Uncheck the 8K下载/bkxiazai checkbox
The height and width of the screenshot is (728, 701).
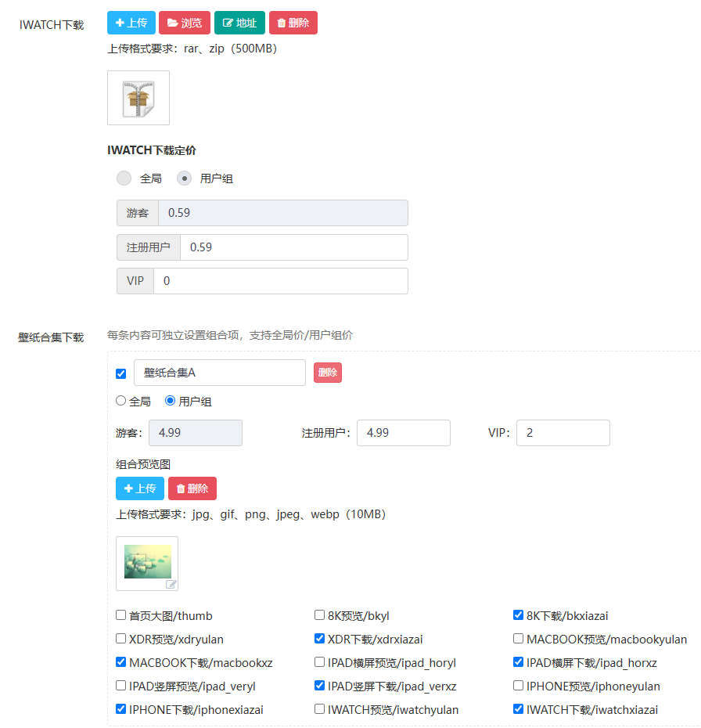518,615
